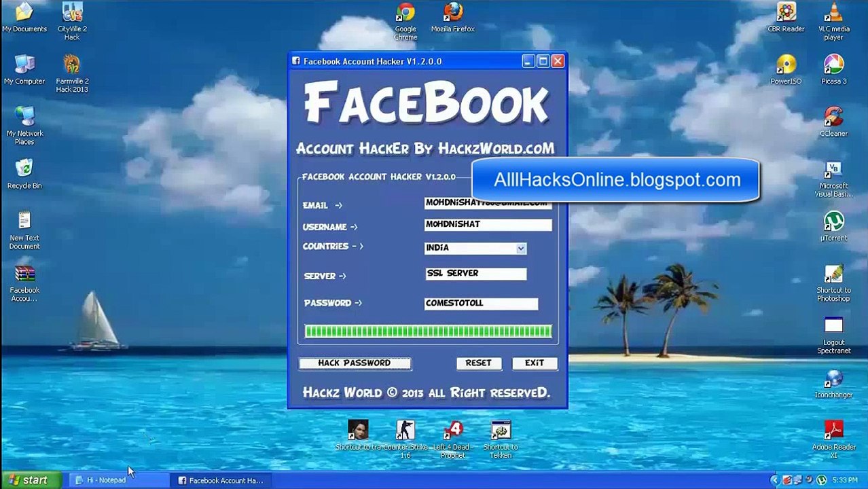Click the Username field containing MOHDNISHAT

pyautogui.click(x=488, y=225)
